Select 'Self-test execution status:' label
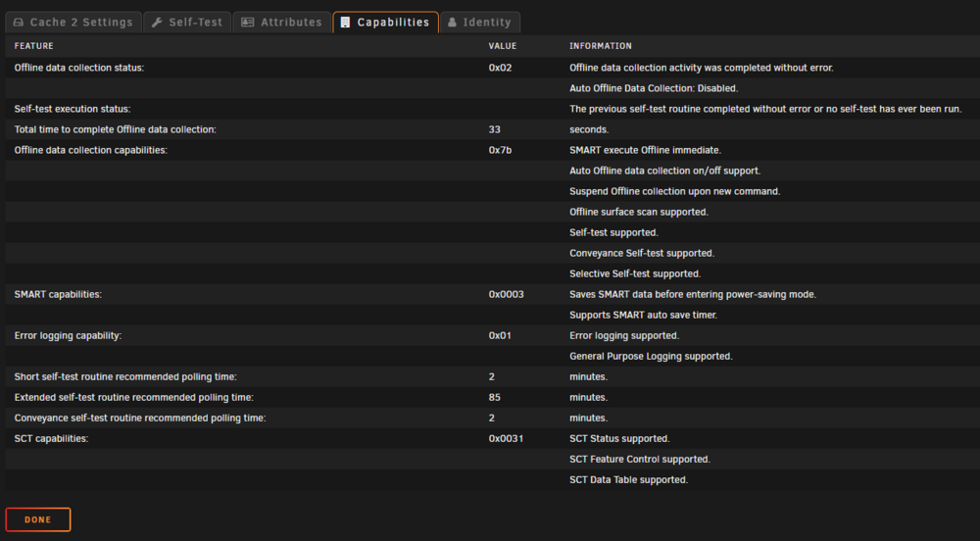980x541 pixels. click(x=73, y=109)
